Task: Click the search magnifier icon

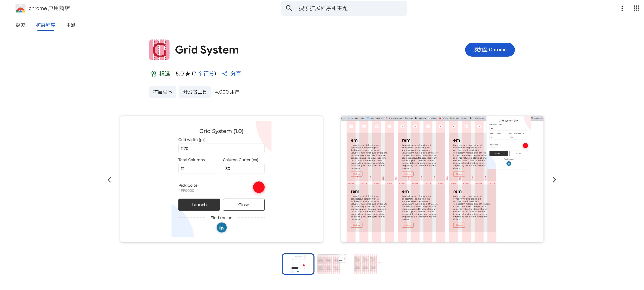Action: (289, 8)
